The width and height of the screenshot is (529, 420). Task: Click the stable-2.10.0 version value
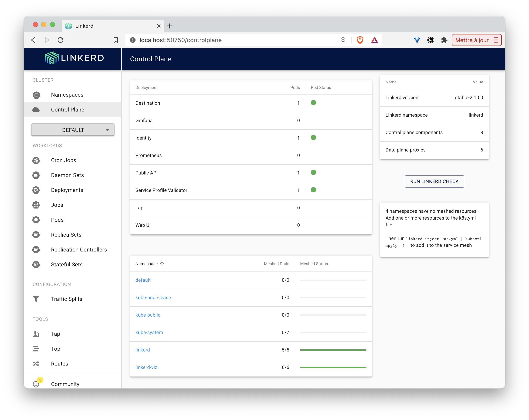(x=469, y=97)
